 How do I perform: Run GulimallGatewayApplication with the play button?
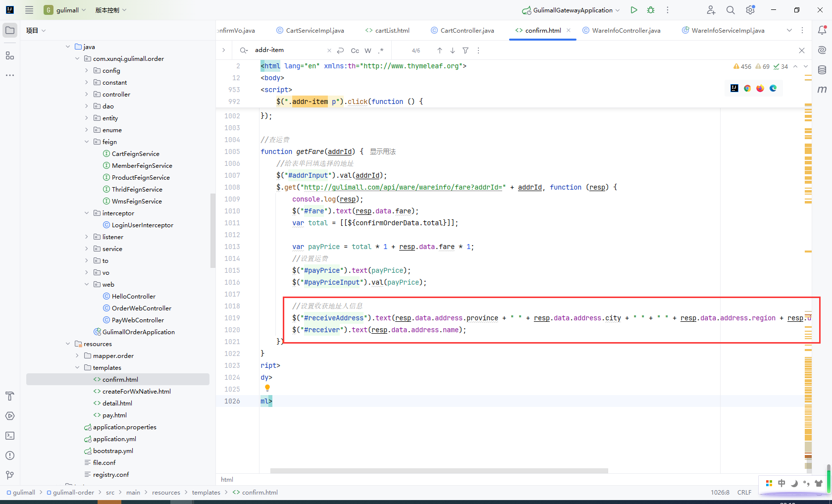click(x=634, y=10)
